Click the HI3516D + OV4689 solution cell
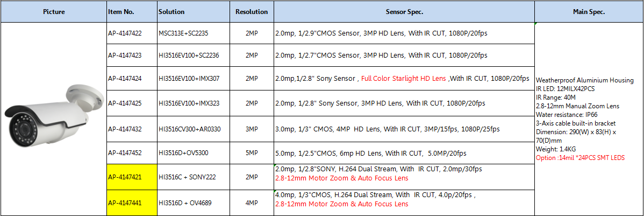The width and height of the screenshot is (644, 216). pyautogui.click(x=194, y=203)
